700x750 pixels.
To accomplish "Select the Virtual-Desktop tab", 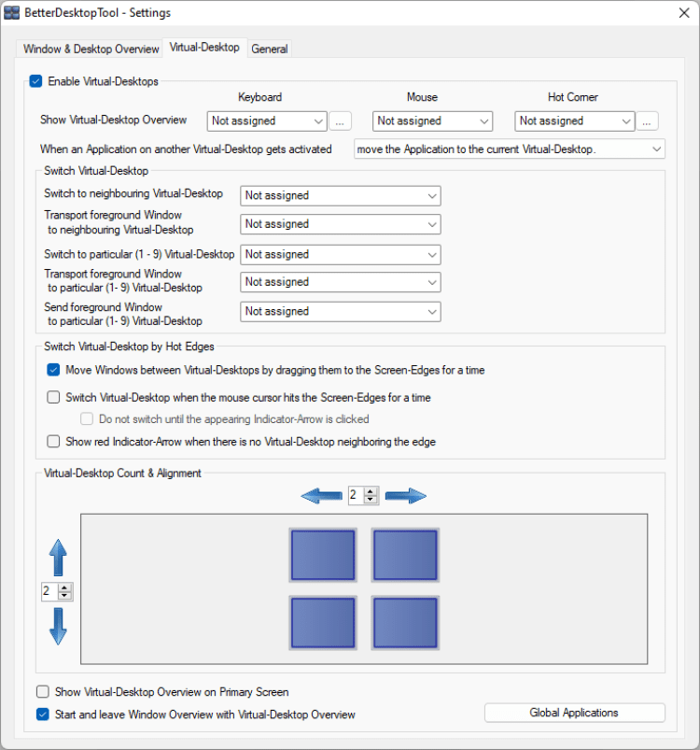I will point(204,48).
